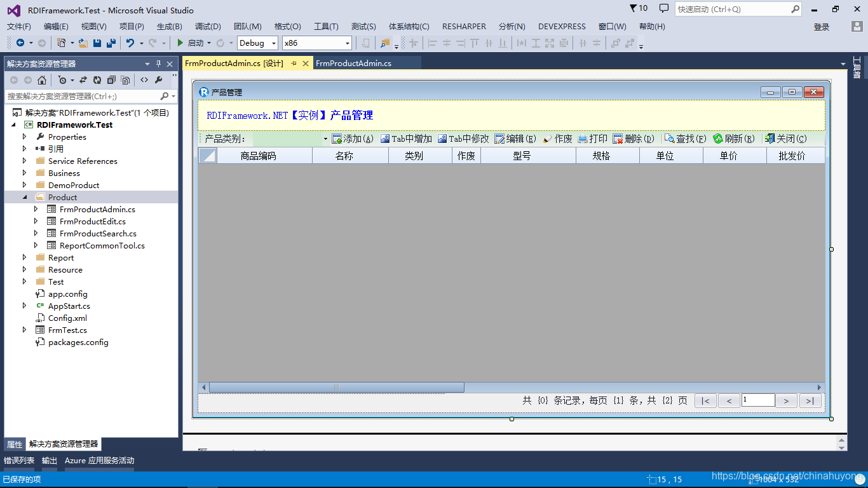
Task: Switch to the 属性 tab at the panel bottom
Action: coord(15,444)
